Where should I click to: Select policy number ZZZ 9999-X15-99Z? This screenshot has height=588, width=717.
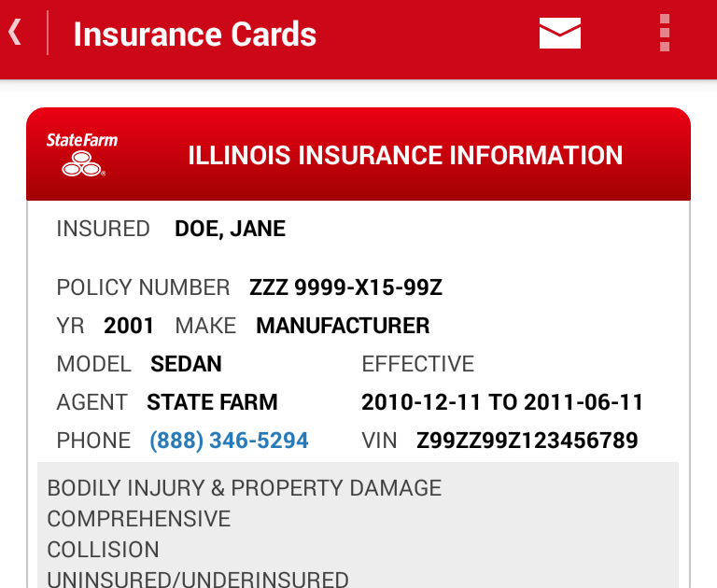point(345,287)
